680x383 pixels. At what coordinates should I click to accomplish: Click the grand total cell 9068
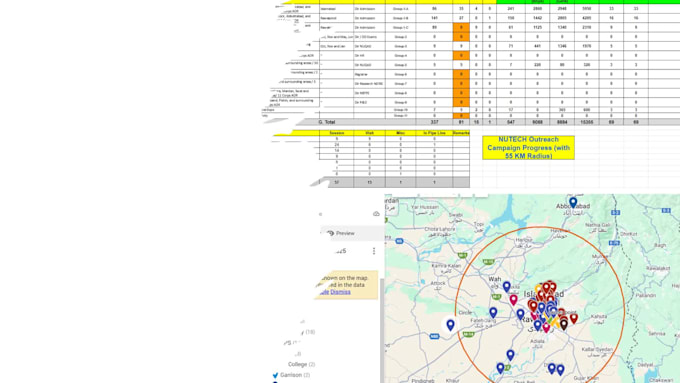(537, 122)
